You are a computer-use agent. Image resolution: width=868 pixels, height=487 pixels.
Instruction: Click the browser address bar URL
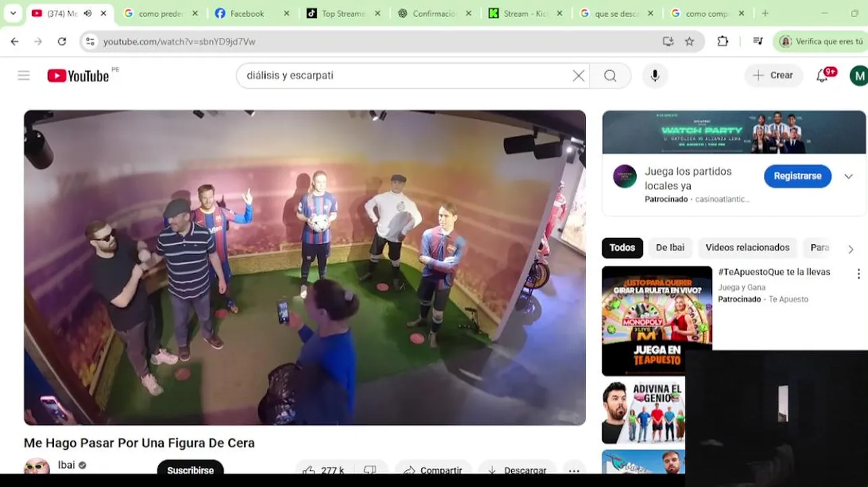pos(179,41)
